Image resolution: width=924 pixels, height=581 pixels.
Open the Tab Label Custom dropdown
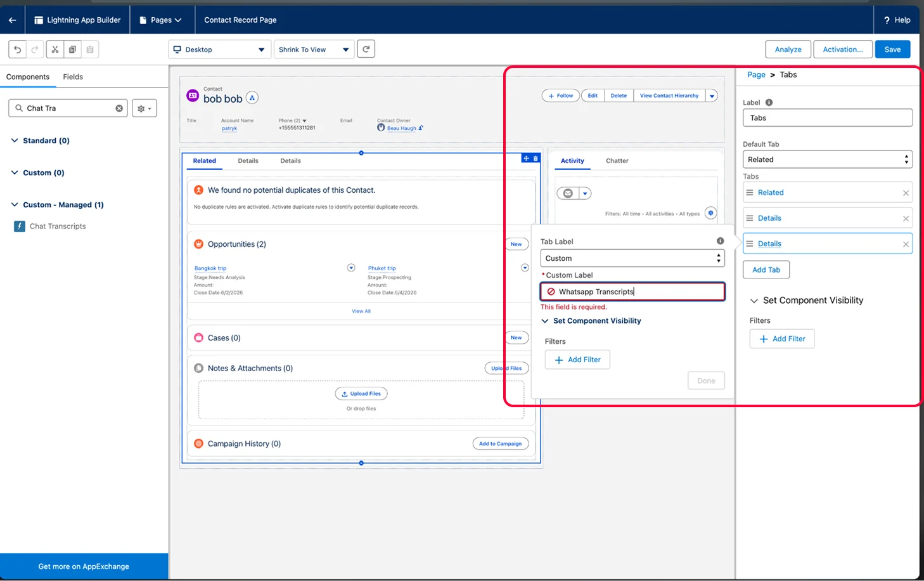tap(632, 258)
